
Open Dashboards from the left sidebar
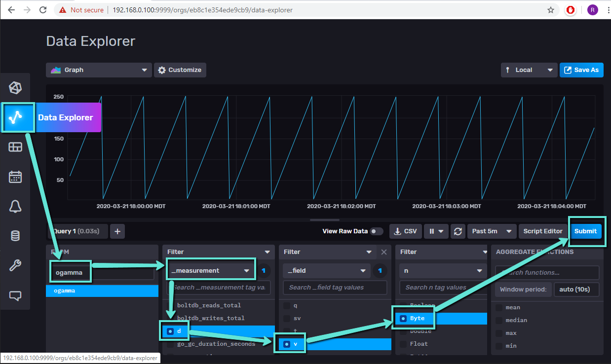(x=15, y=147)
